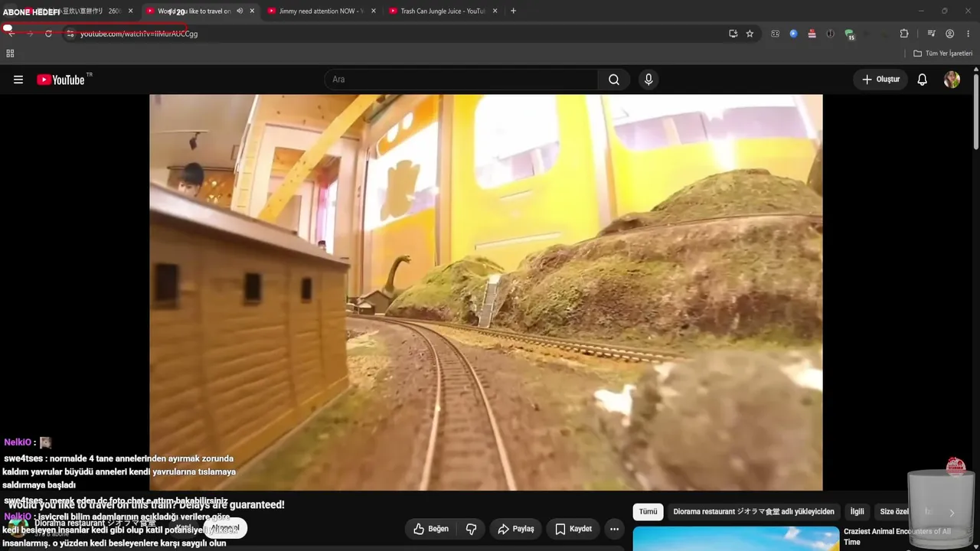Reload the page in the browser
This screenshot has height=551, width=980.
(x=48, y=34)
